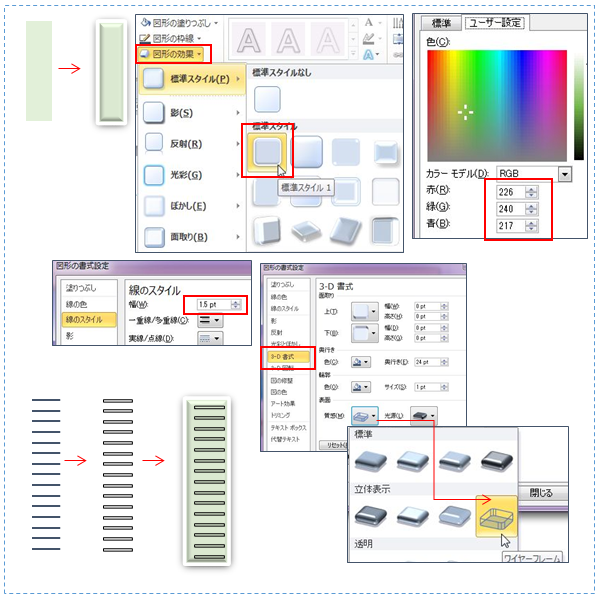Apply the third preset in bottom row
This screenshot has width=600, height=600.
click(x=346, y=230)
